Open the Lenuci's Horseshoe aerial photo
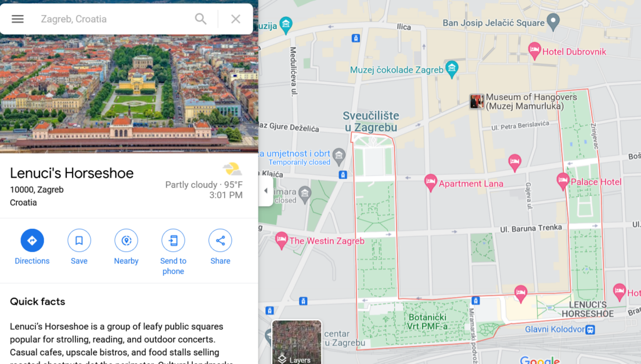Screen dimensions: 641x364 (129, 94)
